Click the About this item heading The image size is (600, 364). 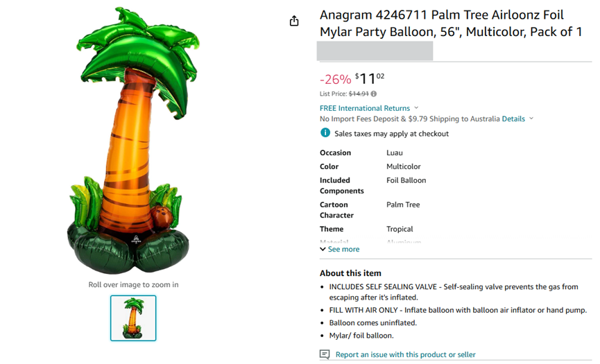(350, 273)
